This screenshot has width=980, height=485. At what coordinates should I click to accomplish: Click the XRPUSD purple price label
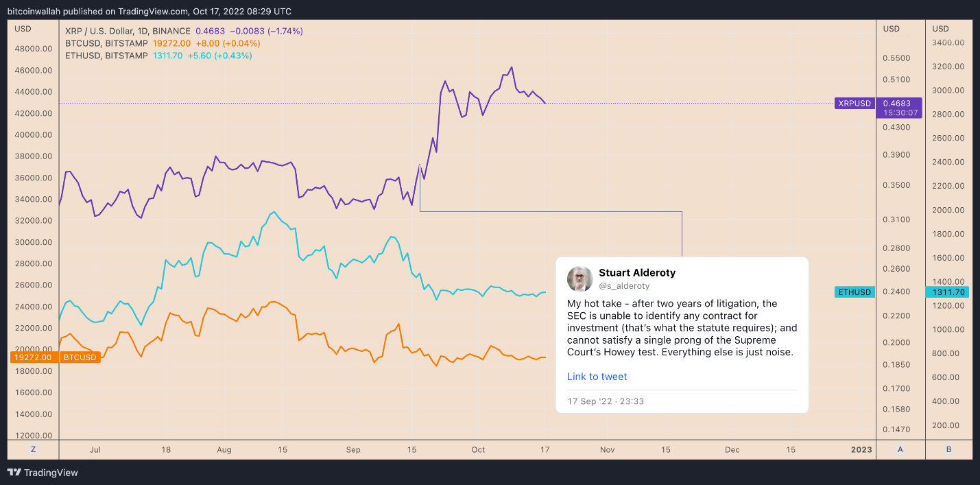click(x=854, y=104)
